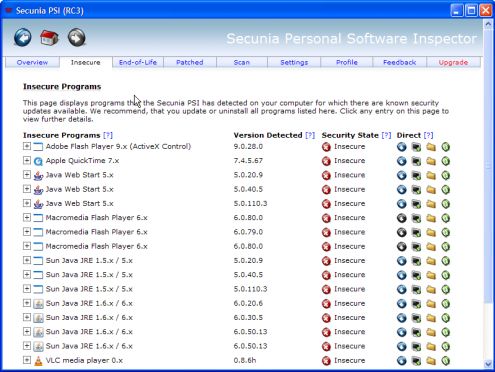Open the [?] help next to Direct
Image resolution: width=495 pixels, height=372 pixels.
(x=428, y=135)
